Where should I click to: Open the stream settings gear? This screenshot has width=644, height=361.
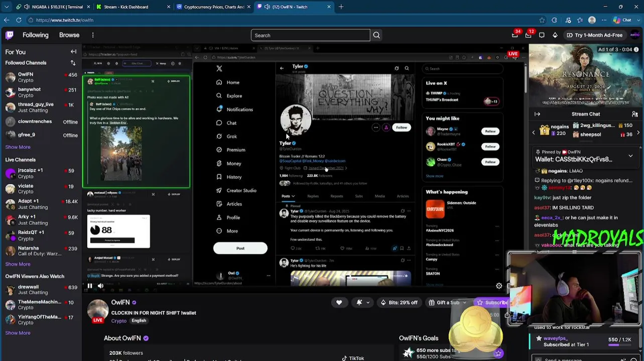coord(499,286)
